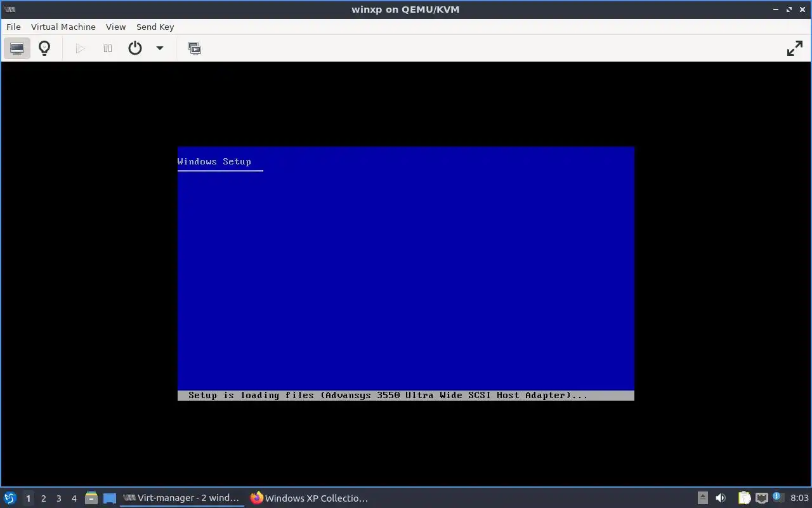Screen dimensions: 812x508
Task: Open the File menu
Action: pyautogui.click(x=13, y=27)
